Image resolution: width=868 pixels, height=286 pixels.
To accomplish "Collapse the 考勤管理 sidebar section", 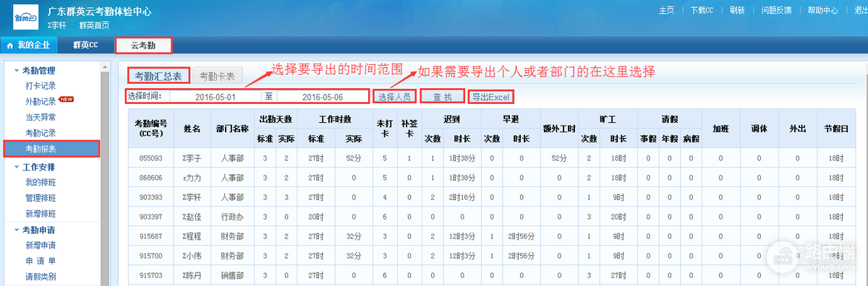I will (17, 71).
